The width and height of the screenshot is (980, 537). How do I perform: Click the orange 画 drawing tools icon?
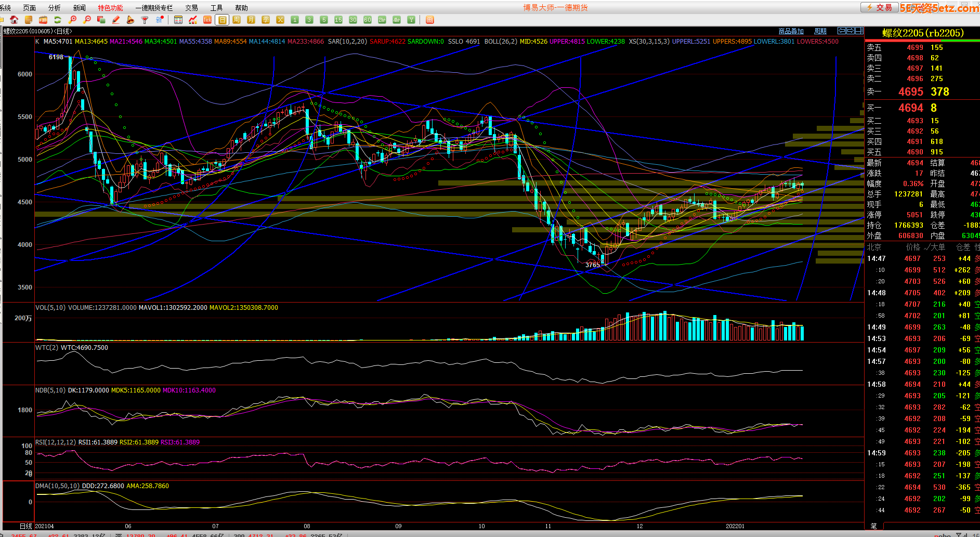[429, 20]
